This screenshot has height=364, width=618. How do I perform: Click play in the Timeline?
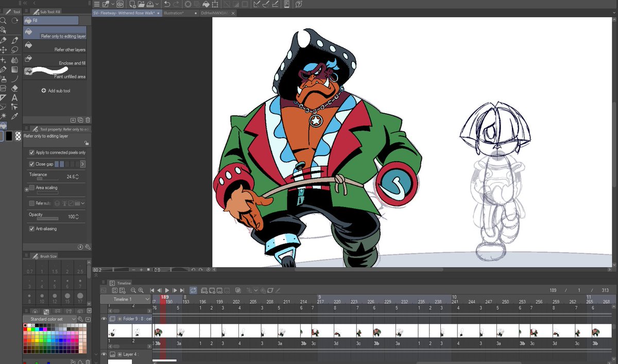(x=167, y=290)
